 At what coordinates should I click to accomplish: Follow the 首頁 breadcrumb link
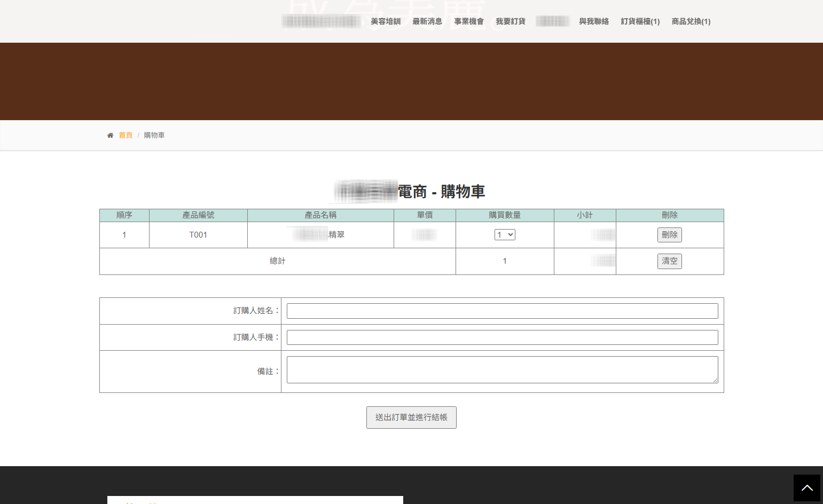tap(126, 136)
